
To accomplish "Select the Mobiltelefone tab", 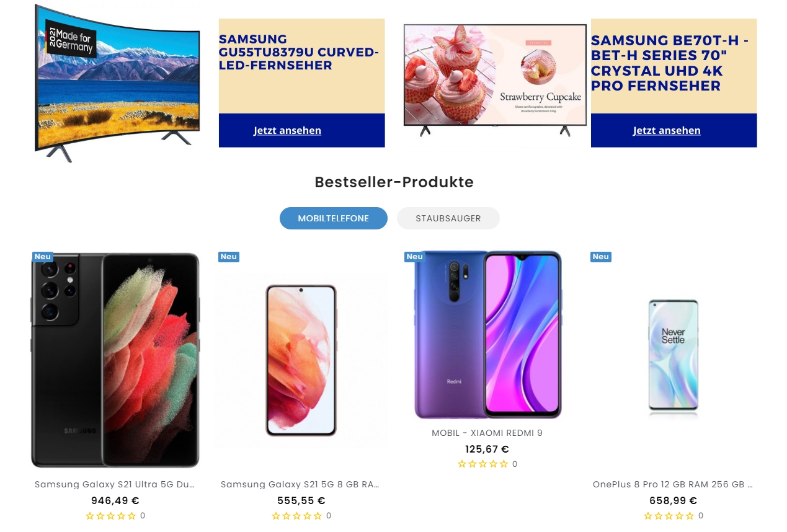I will pyautogui.click(x=334, y=218).
